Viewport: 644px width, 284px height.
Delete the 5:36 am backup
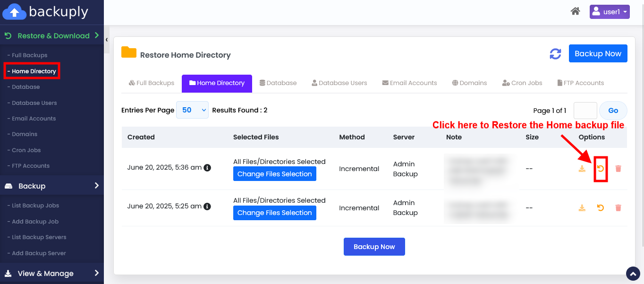618,169
